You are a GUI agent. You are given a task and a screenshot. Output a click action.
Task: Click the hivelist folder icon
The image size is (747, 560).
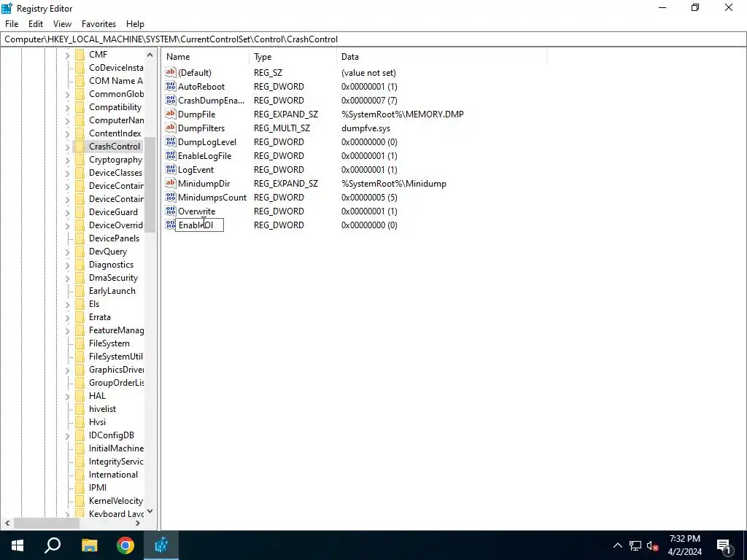click(x=80, y=408)
